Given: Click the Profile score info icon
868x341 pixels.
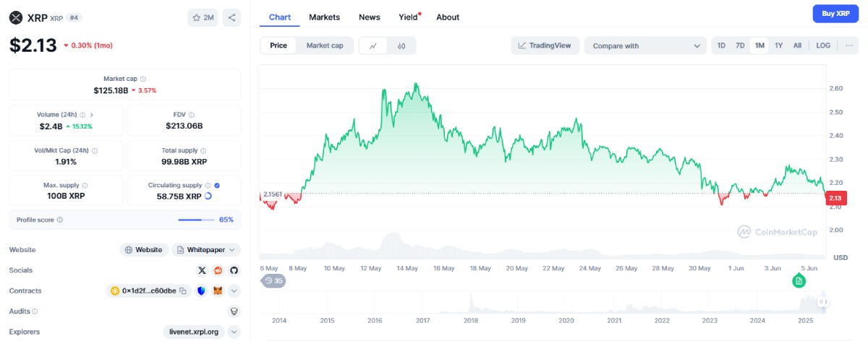Looking at the screenshot, I should (x=59, y=220).
